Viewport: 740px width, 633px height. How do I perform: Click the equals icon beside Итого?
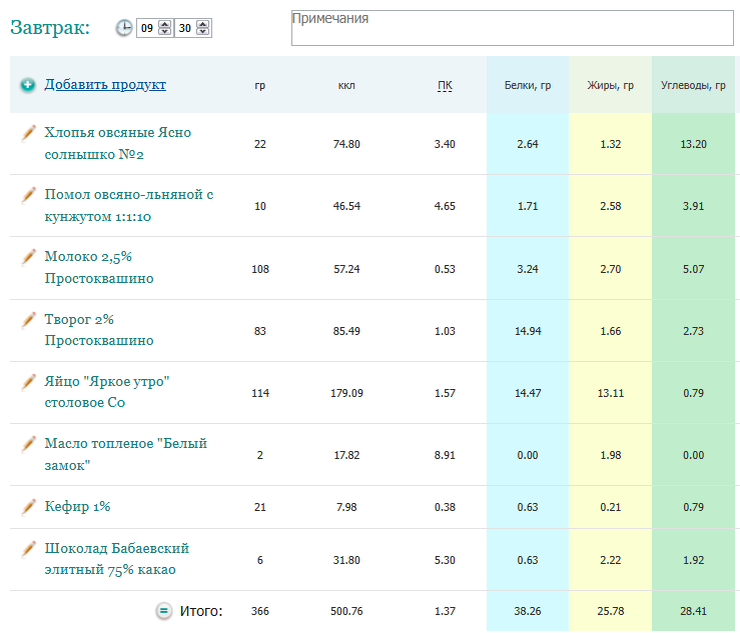(164, 611)
